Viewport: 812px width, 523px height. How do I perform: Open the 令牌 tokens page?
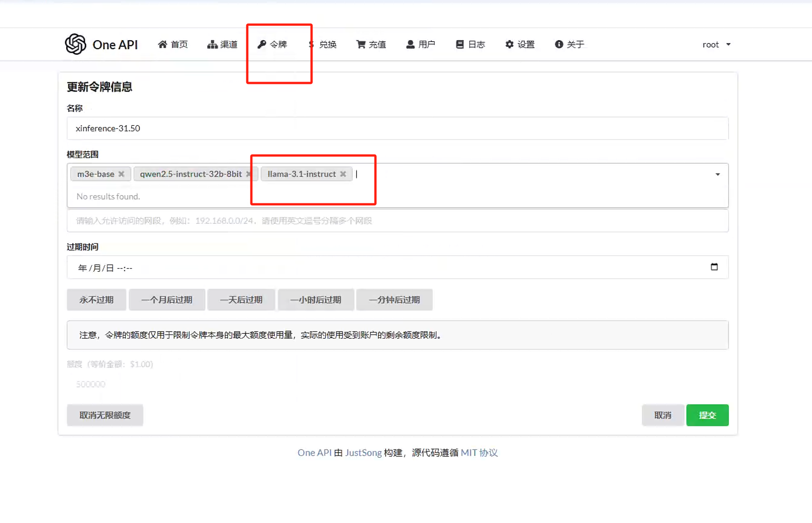coord(272,44)
